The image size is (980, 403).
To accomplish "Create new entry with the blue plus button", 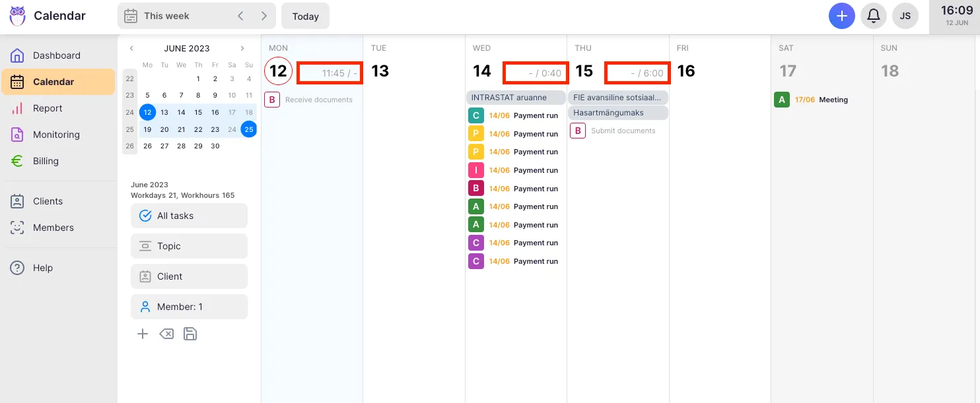I will pyautogui.click(x=841, y=15).
